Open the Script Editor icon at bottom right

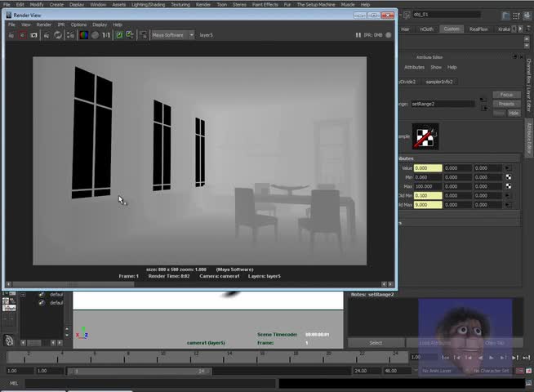pyautogui.click(x=528, y=383)
